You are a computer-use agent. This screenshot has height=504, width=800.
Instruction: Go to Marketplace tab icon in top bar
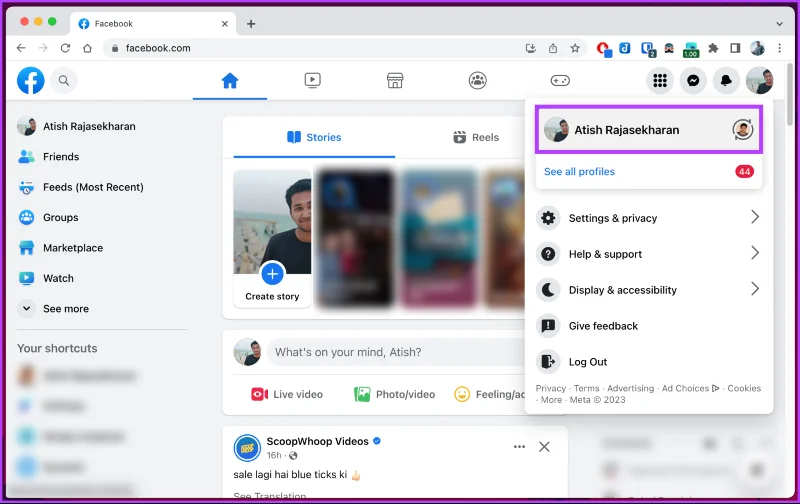[395, 81]
